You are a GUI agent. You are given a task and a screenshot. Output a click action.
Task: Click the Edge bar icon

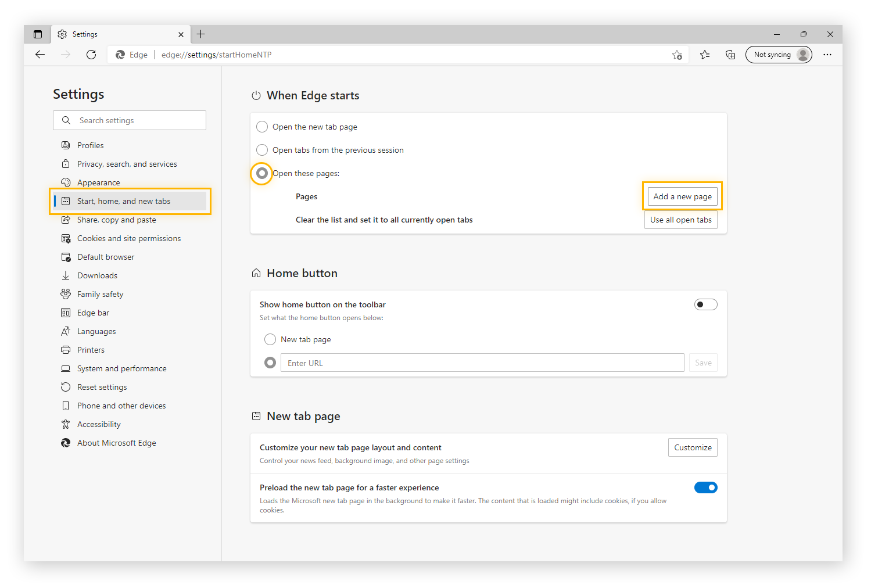(66, 313)
